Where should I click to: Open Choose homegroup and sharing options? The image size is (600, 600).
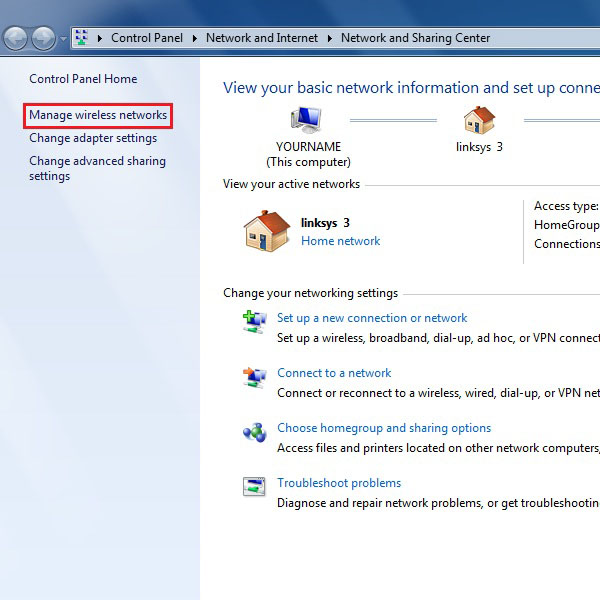click(x=384, y=428)
